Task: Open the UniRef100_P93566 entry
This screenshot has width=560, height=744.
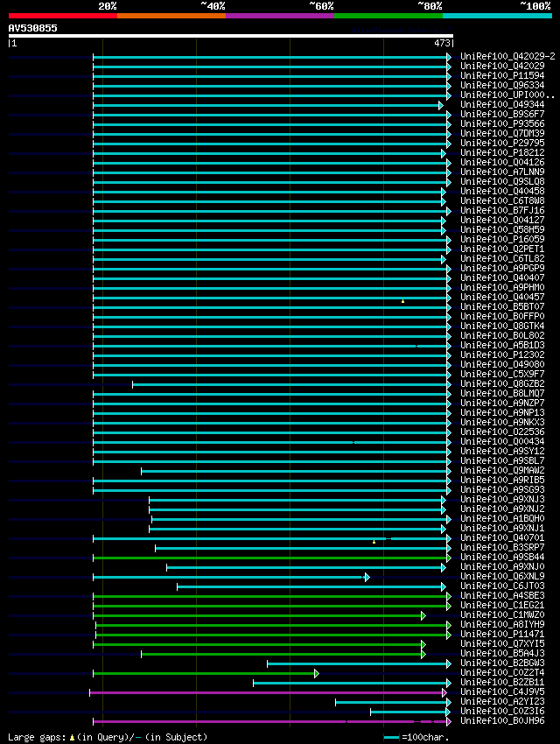Action: pos(502,123)
